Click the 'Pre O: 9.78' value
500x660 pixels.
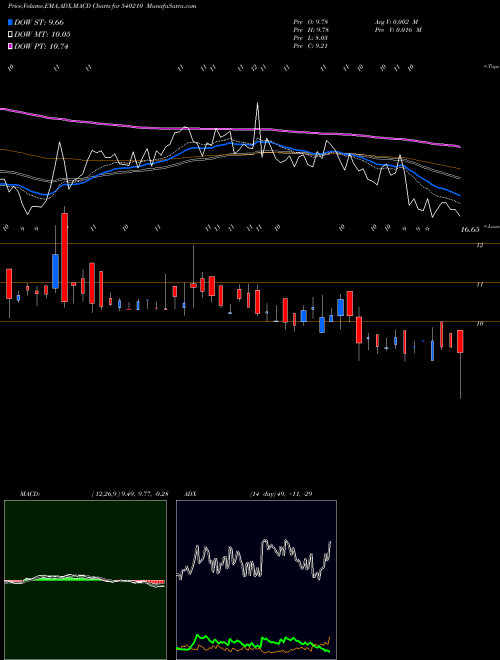pyautogui.click(x=311, y=22)
